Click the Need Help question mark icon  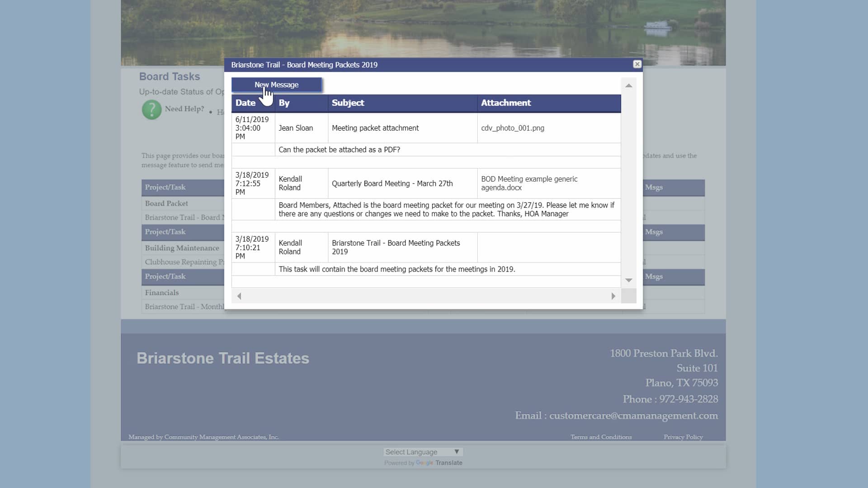tap(151, 110)
